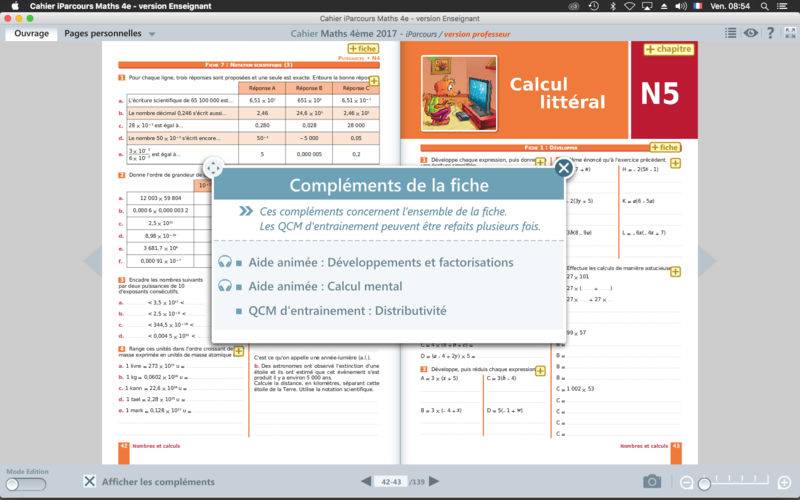This screenshot has width=800, height=500.
Task: Click the Nombres et calculs footer on page 42
Action: click(x=156, y=446)
